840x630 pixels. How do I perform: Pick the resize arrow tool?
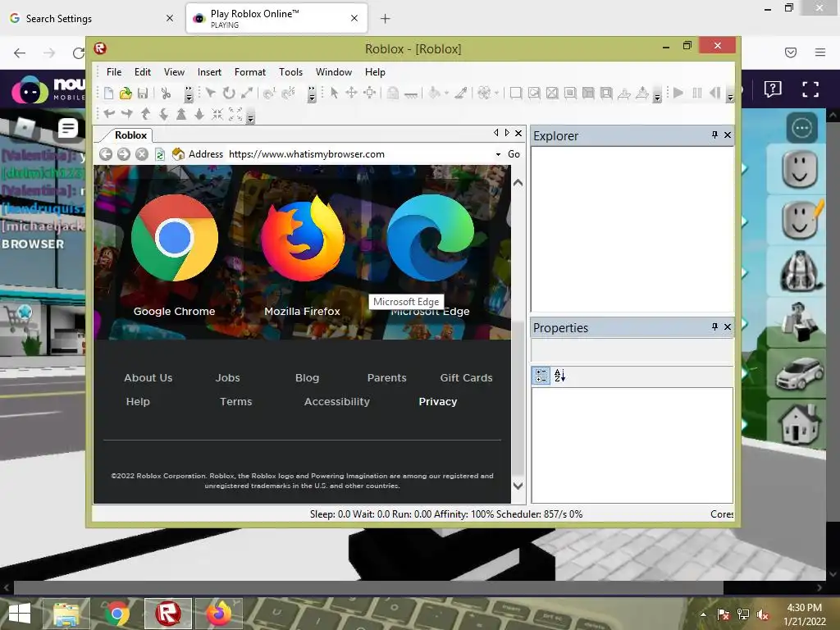[x=246, y=94]
